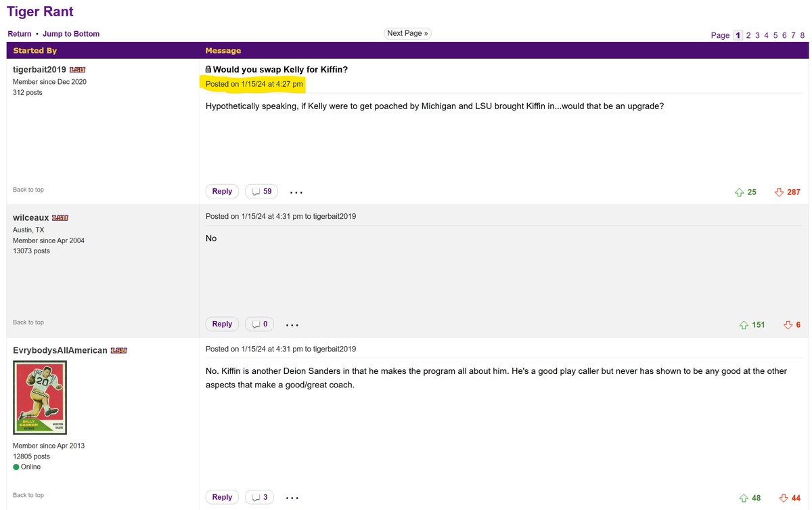The image size is (812, 510).
Task: Reply to wilceaux's post
Action: tap(222, 324)
